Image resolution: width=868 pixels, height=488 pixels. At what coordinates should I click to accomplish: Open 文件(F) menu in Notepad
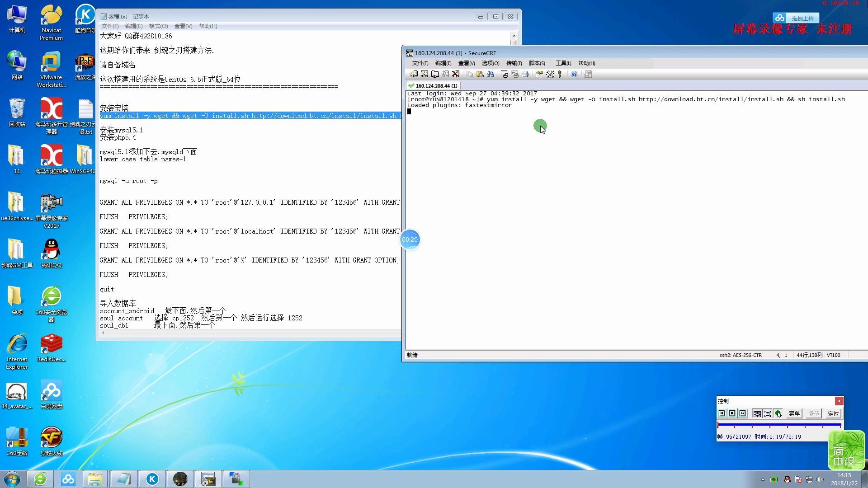click(110, 26)
